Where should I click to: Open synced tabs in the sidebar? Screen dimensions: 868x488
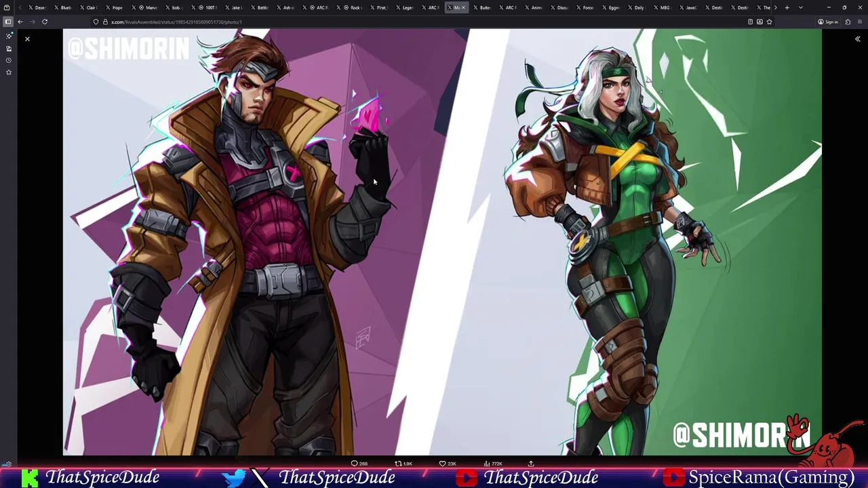9,49
